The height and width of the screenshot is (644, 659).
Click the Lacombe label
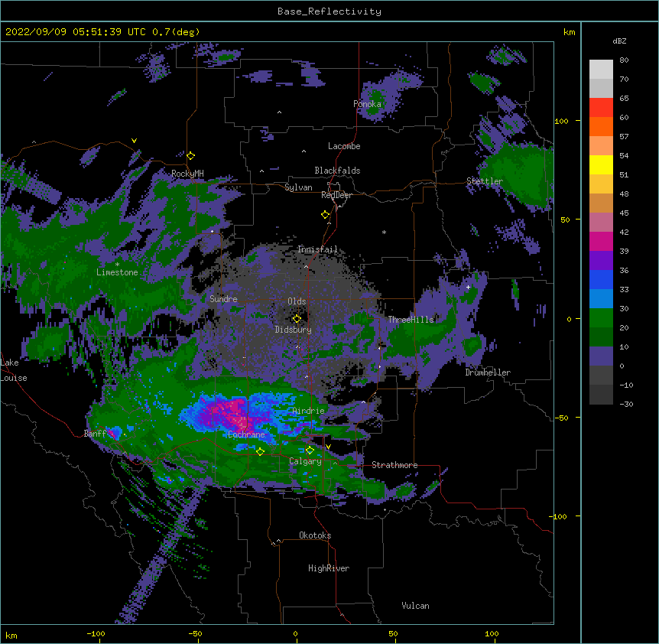tap(344, 146)
